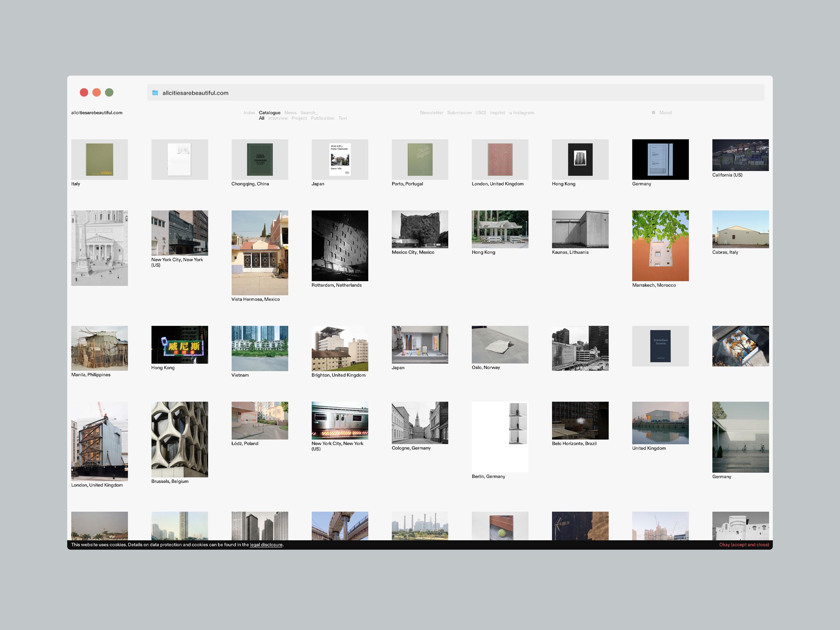
Task: Switch to the Interview filter
Action: click(x=278, y=119)
